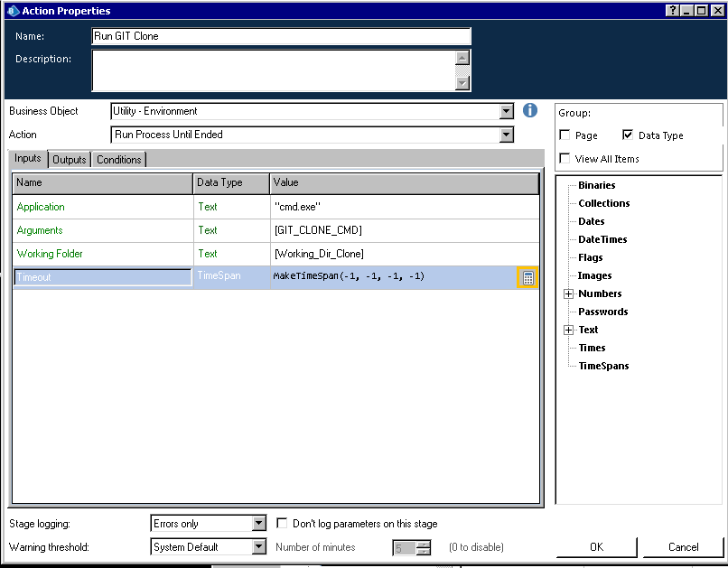The width and height of the screenshot is (728, 568).
Task: Open the Business Object dropdown
Action: [x=506, y=112]
